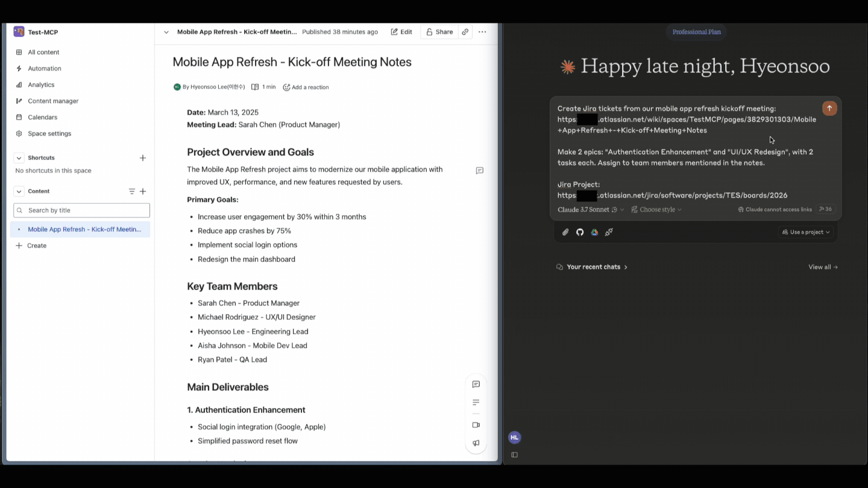Click the HL user avatar in Claude
This screenshot has height=488, width=868.
pos(514,437)
